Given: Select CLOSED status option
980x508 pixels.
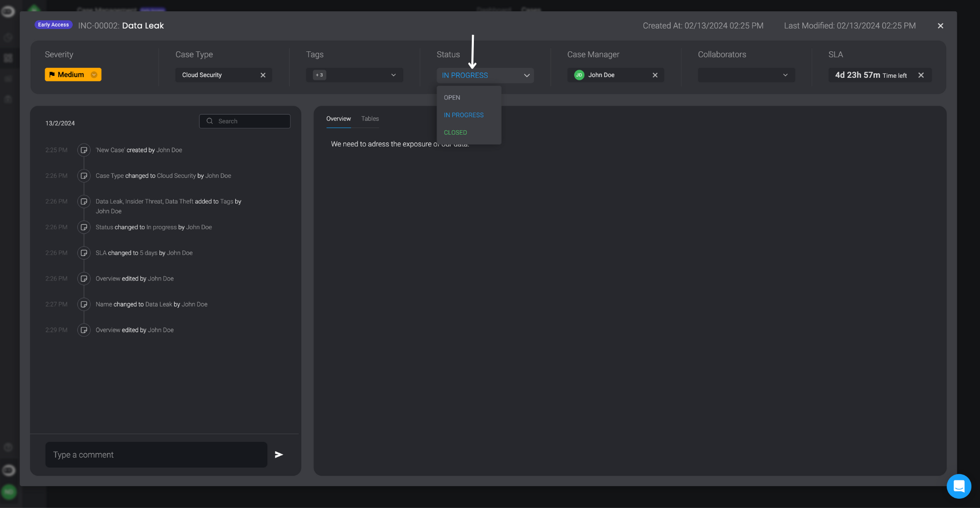Looking at the screenshot, I should point(455,132).
